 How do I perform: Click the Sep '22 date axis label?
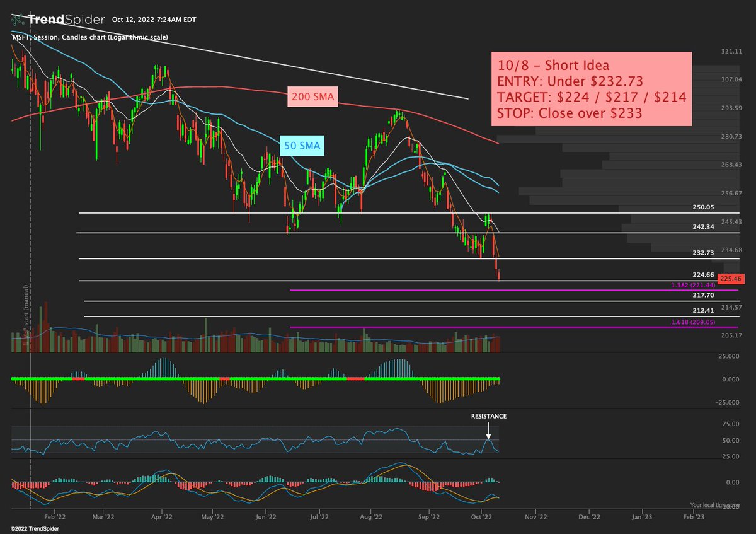coord(429,516)
